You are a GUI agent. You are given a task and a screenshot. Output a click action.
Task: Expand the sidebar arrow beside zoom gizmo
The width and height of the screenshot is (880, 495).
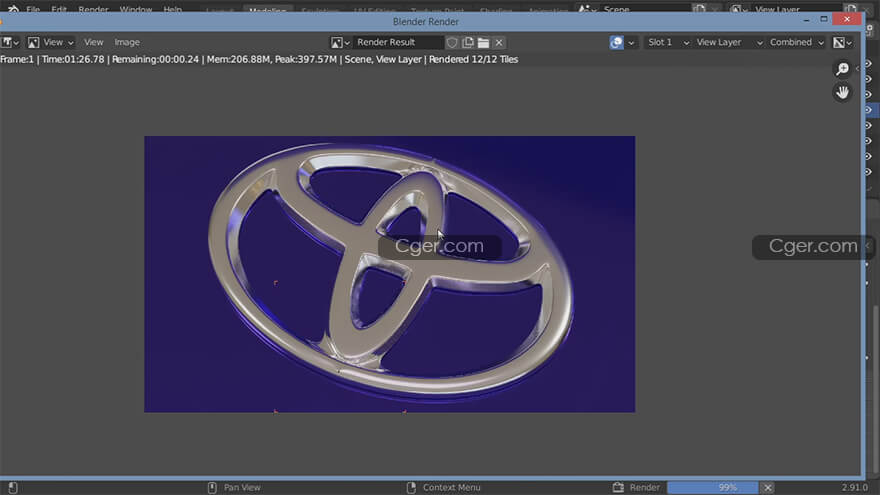pos(857,68)
